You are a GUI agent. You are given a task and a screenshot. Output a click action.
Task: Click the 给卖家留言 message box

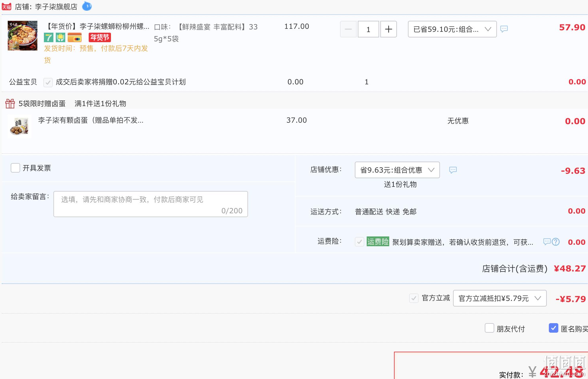point(151,204)
